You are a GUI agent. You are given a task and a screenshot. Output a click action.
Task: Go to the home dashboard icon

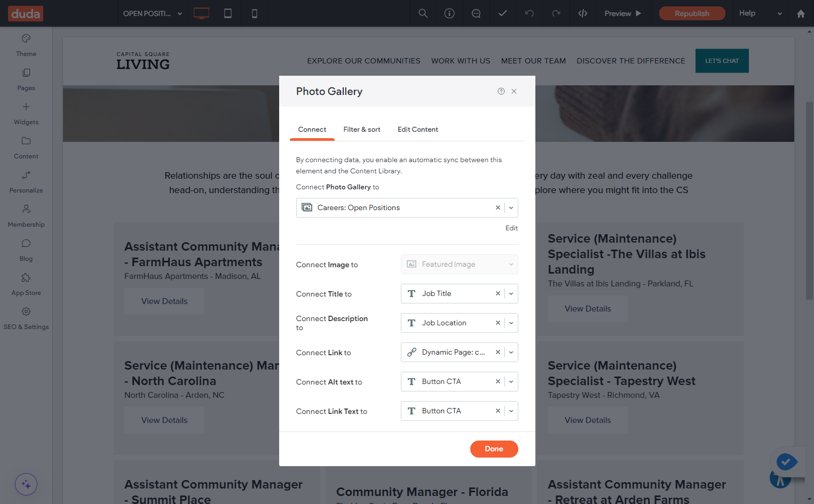point(801,14)
